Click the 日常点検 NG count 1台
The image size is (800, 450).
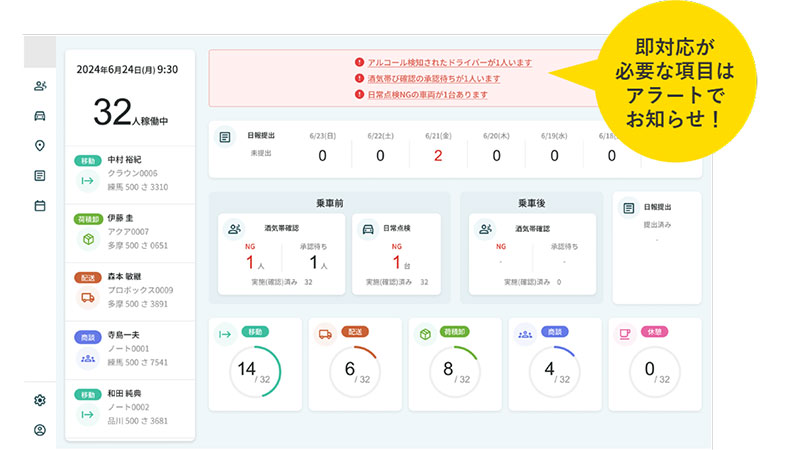point(402,263)
